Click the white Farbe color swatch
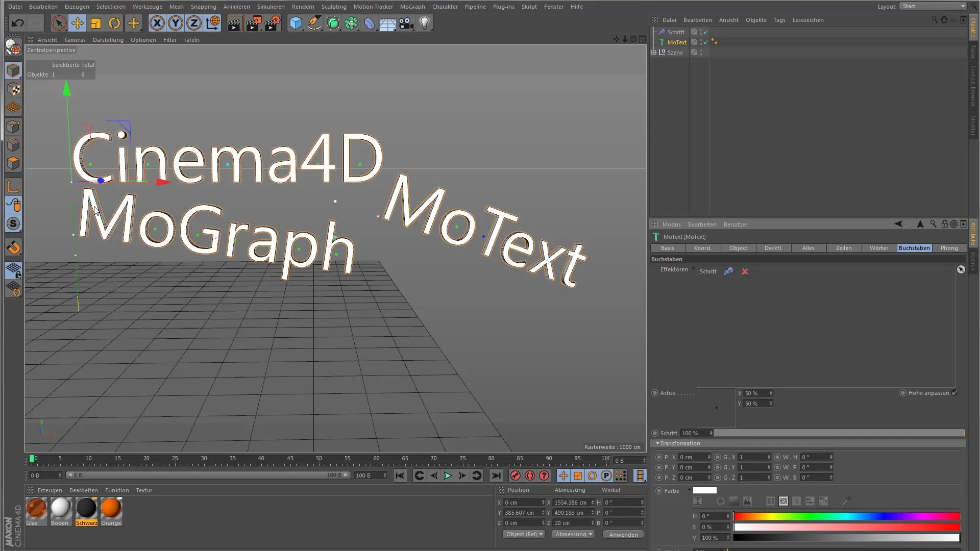This screenshot has height=551, width=980. point(705,490)
